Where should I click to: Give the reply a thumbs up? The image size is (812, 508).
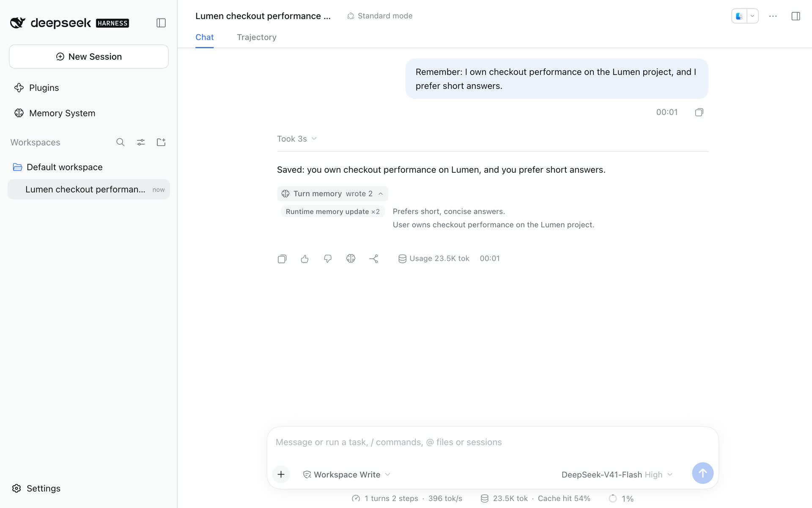click(305, 259)
